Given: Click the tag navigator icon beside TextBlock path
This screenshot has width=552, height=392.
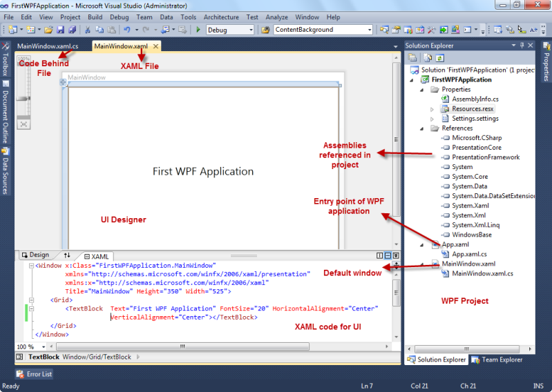Looking at the screenshot, I should point(20,357).
